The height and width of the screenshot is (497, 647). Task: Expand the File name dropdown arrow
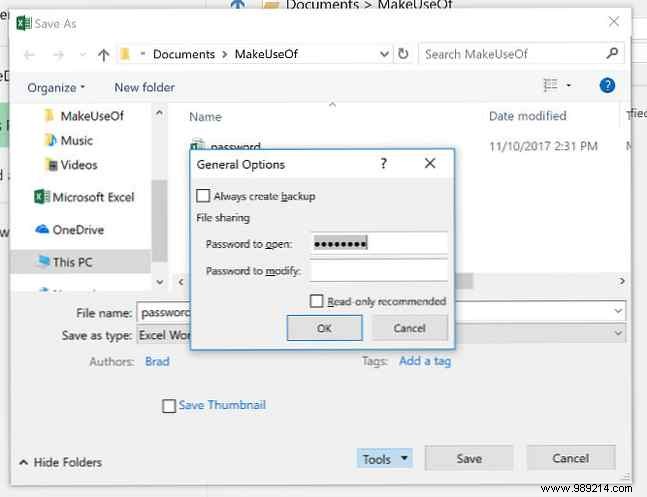pyautogui.click(x=618, y=310)
